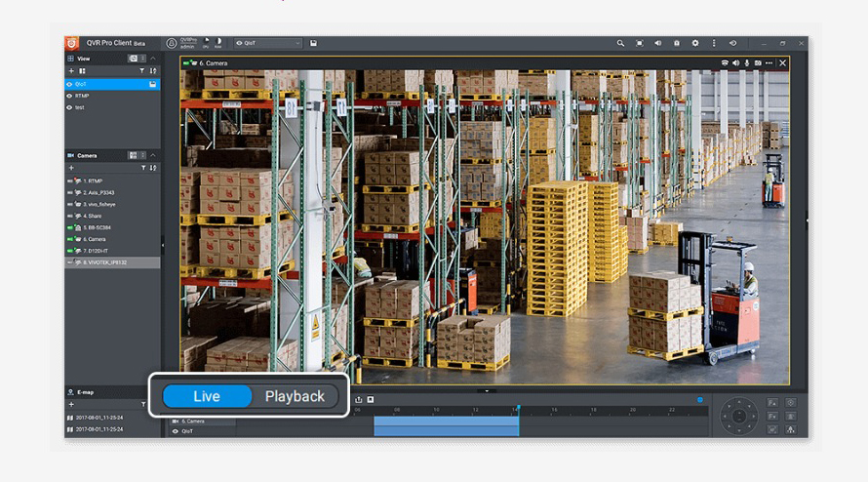Click the three-dot more menu in the top toolbar
The image size is (868, 482).
coord(714,43)
